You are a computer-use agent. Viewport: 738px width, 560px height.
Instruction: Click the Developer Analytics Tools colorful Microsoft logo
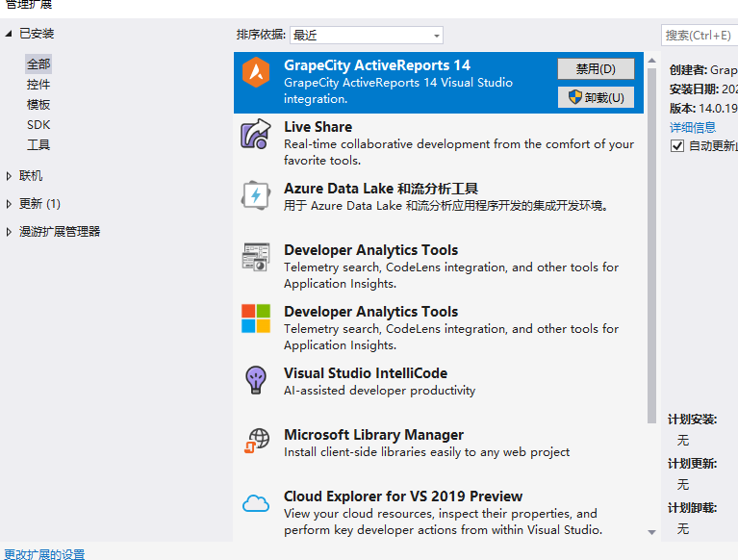[x=256, y=318]
